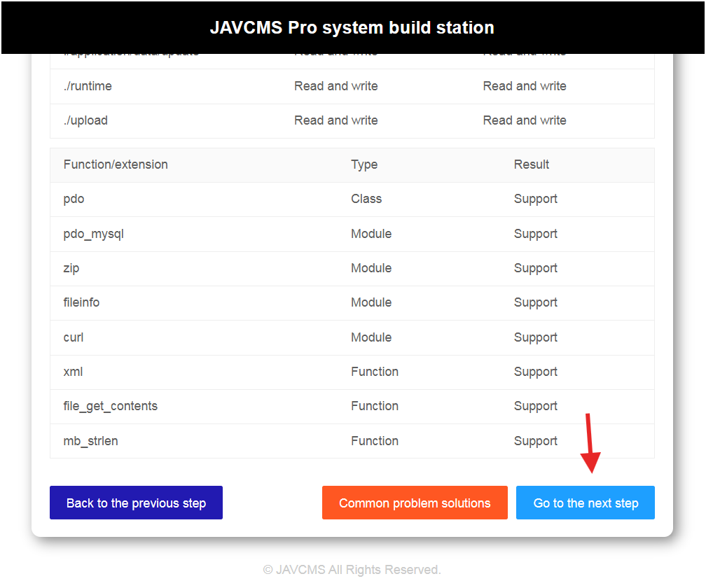Select the xml function name
This screenshot has height=588, width=706.
(x=73, y=372)
